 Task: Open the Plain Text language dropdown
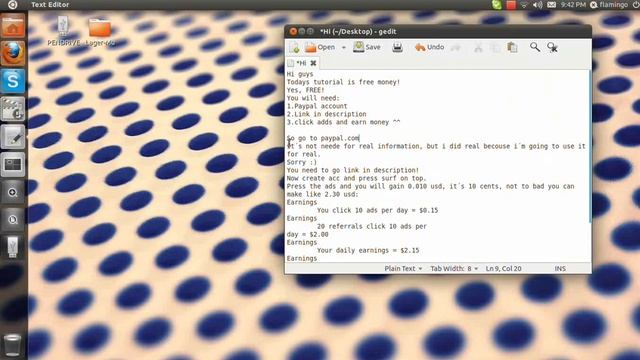(x=403, y=269)
